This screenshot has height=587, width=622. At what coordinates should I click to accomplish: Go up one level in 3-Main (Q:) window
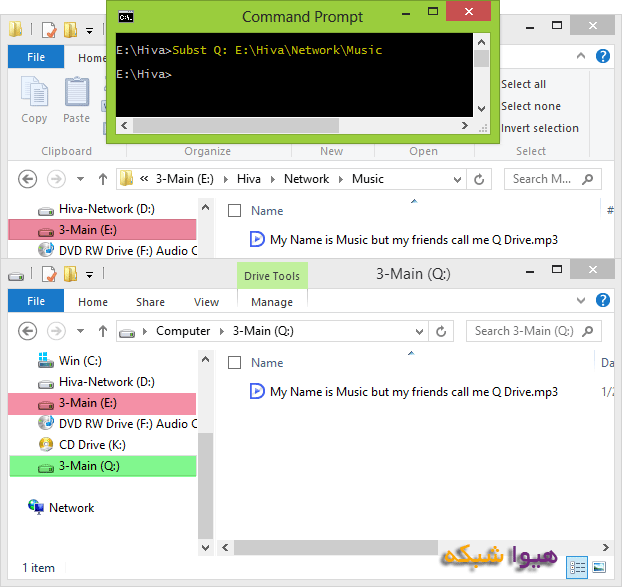pyautogui.click(x=103, y=331)
